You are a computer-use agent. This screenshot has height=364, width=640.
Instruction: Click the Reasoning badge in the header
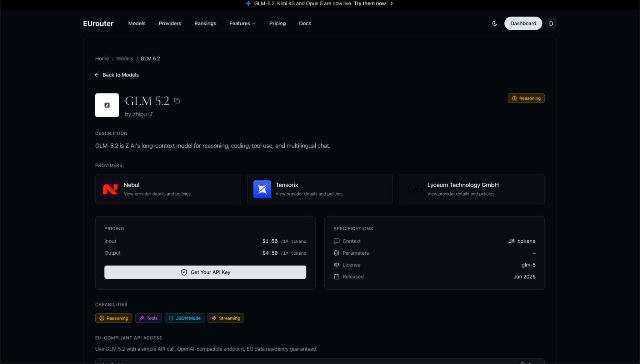(x=526, y=98)
